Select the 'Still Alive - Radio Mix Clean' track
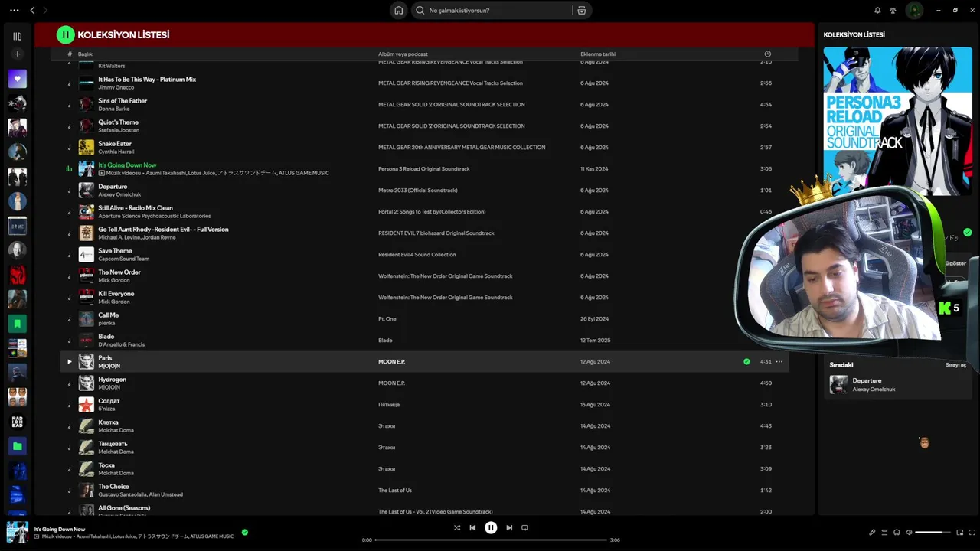 (424, 211)
